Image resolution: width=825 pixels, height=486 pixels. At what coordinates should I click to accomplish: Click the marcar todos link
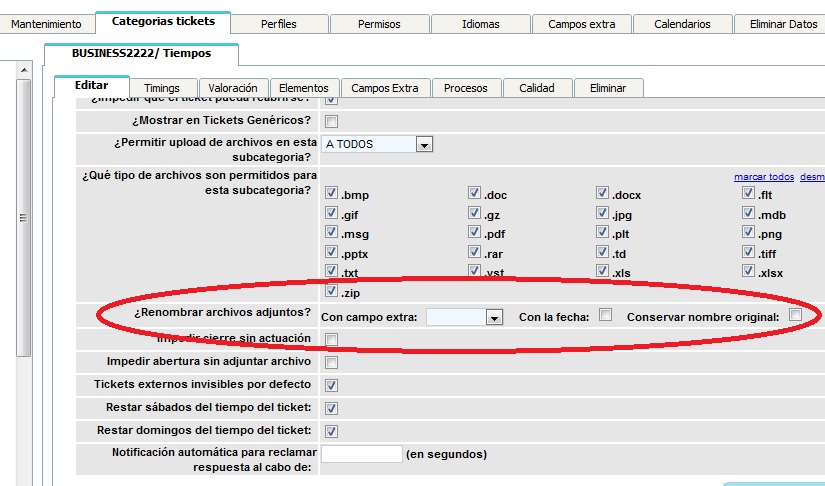point(764,177)
